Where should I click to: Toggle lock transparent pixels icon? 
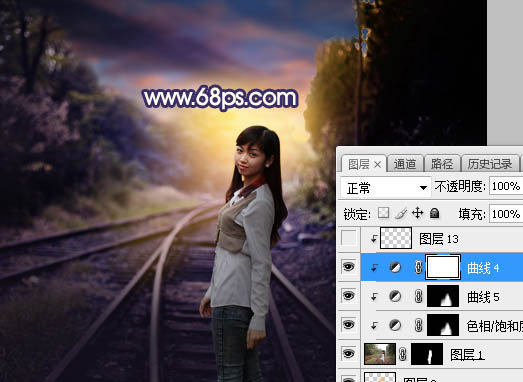(383, 213)
